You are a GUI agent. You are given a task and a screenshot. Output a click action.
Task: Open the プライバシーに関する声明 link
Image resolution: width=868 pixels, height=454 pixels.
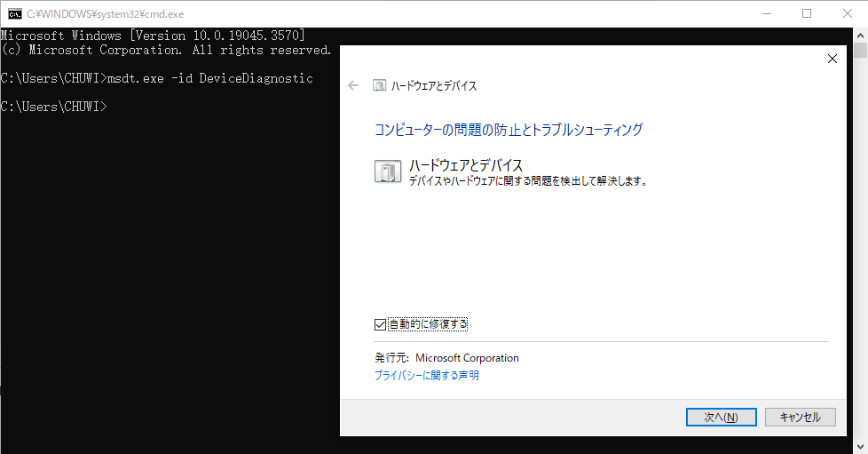coord(426,375)
